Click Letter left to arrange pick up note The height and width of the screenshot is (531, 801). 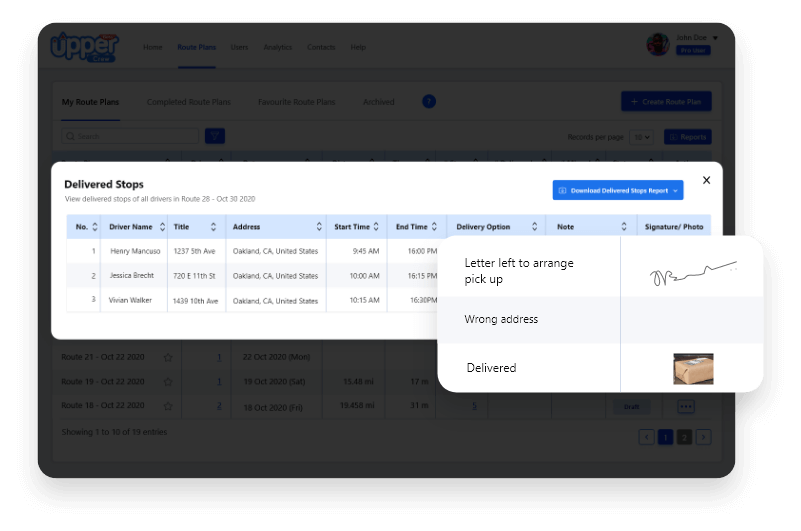tap(519, 271)
